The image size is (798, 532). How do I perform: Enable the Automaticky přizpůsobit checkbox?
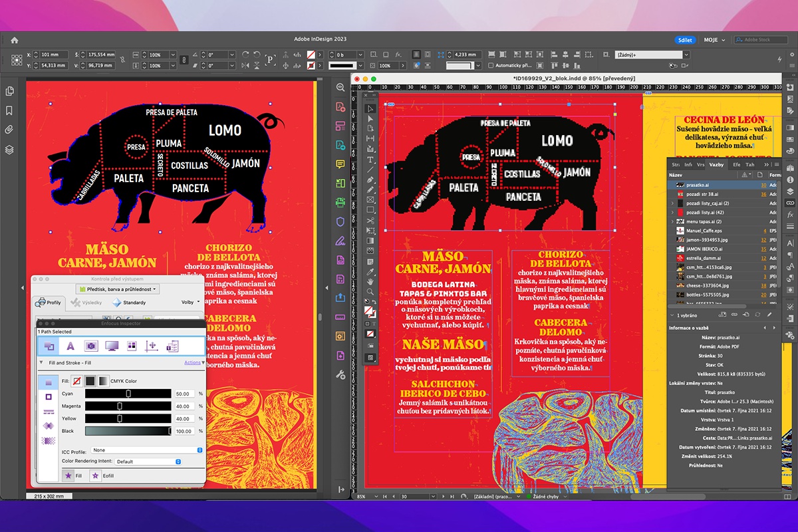(491, 66)
